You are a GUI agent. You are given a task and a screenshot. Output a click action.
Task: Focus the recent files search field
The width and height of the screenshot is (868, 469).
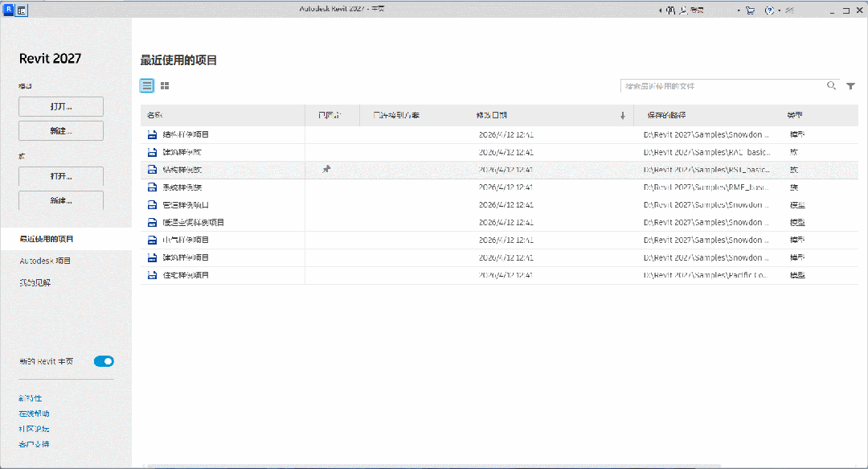pyautogui.click(x=723, y=86)
